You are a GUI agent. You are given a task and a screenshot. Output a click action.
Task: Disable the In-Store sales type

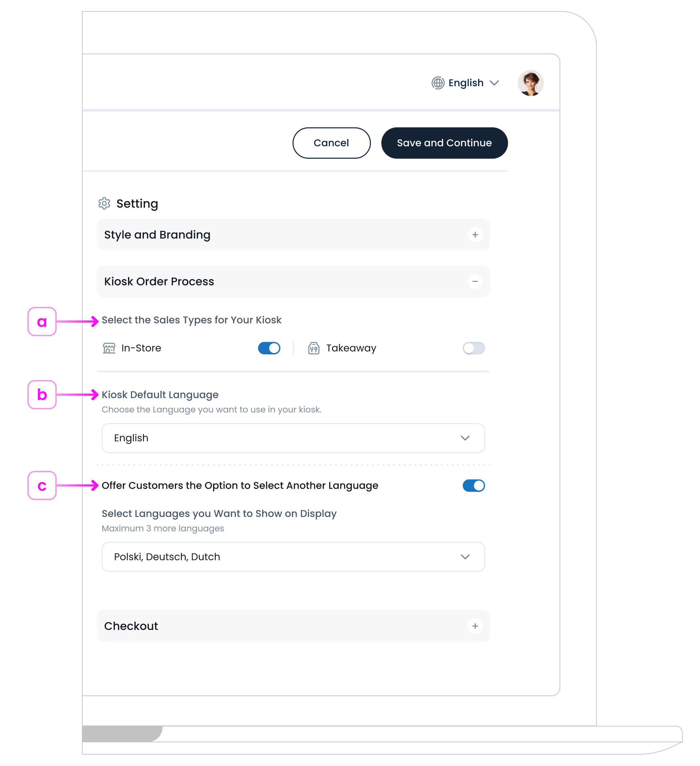[x=269, y=348]
